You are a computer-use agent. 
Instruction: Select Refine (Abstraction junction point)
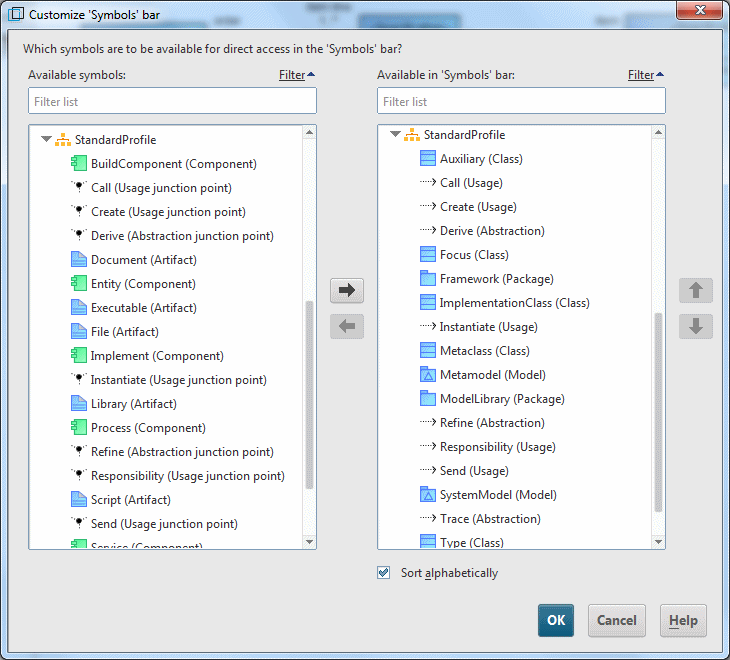pyautogui.click(x=182, y=452)
